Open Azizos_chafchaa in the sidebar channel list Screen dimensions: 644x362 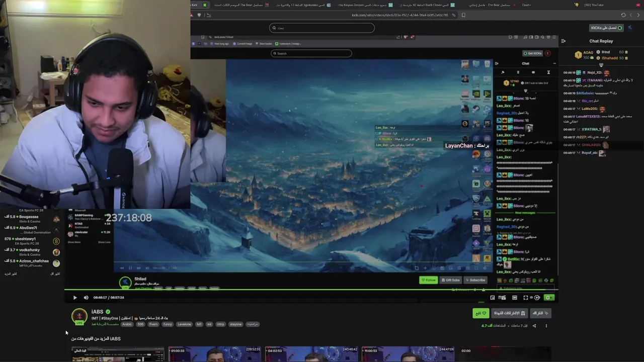pyautogui.click(x=32, y=263)
